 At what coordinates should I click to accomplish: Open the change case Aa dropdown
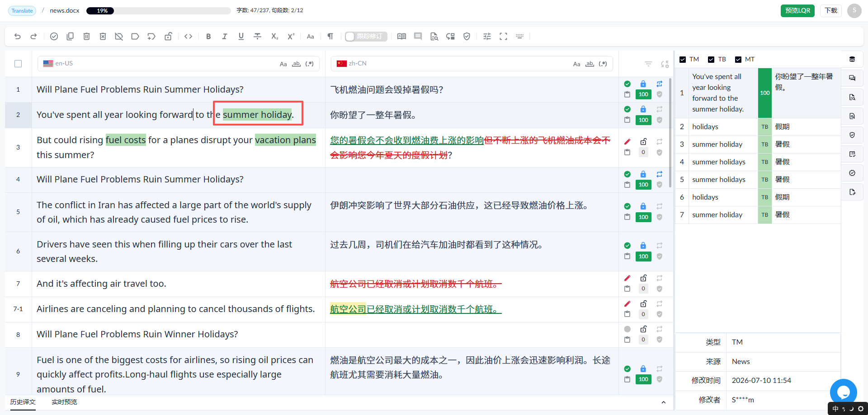pos(310,37)
